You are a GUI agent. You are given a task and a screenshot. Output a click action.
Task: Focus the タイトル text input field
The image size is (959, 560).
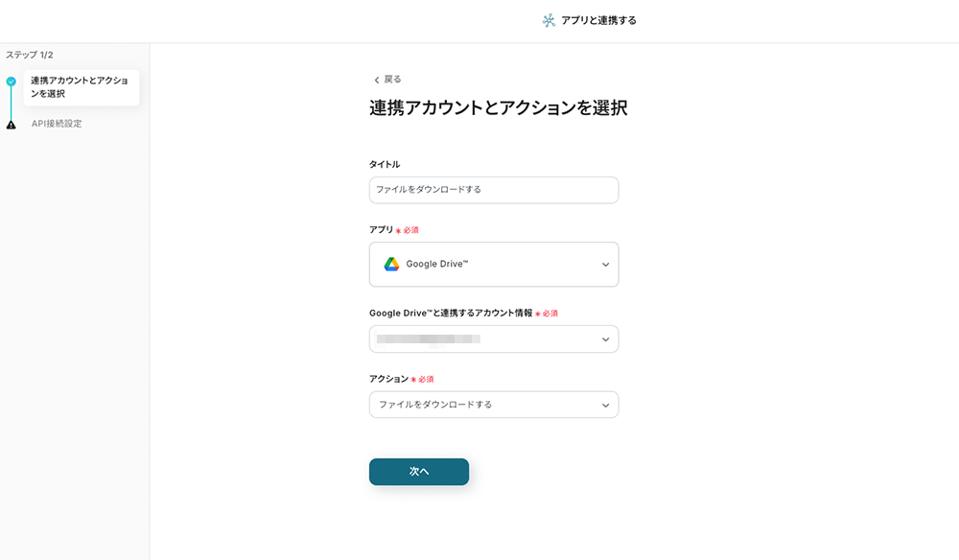[x=493, y=190]
